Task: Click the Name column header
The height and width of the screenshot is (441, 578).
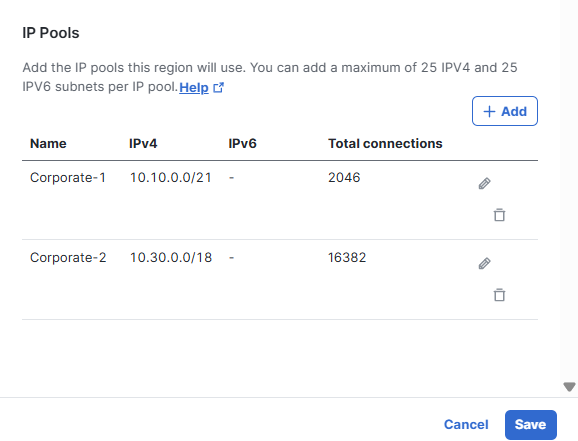Action: (48, 143)
